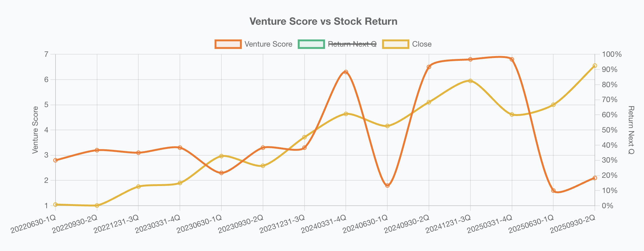Click Venture Score point at 20250630-1Q
This screenshot has width=644, height=251.
coord(553,190)
